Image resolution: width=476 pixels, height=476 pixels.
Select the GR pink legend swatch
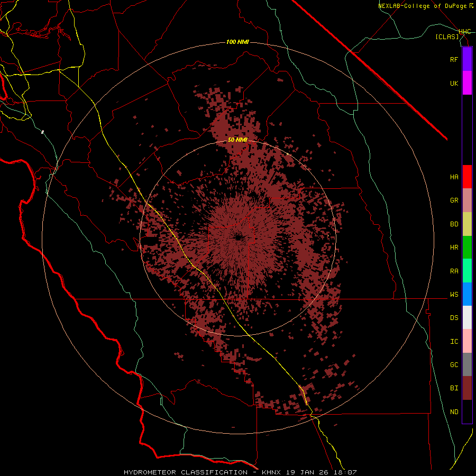(x=467, y=200)
